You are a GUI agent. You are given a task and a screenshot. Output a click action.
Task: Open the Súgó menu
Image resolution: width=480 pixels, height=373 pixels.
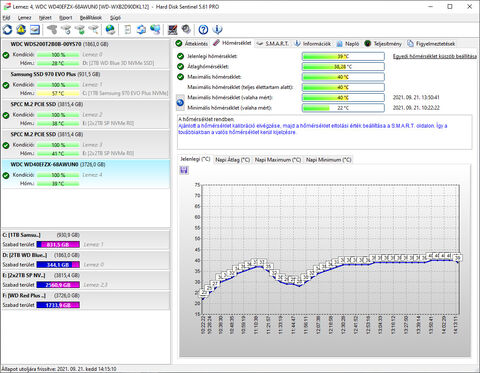point(115,18)
